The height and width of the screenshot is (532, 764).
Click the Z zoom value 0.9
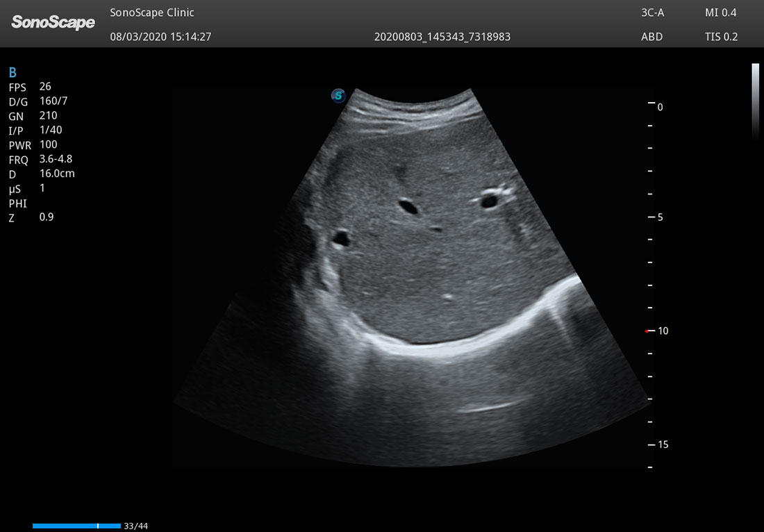pyautogui.click(x=47, y=217)
